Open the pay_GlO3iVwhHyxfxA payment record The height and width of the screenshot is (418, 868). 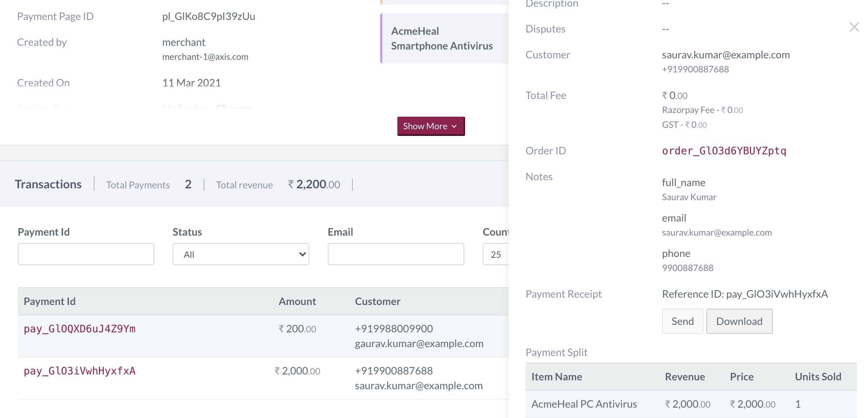tap(79, 371)
